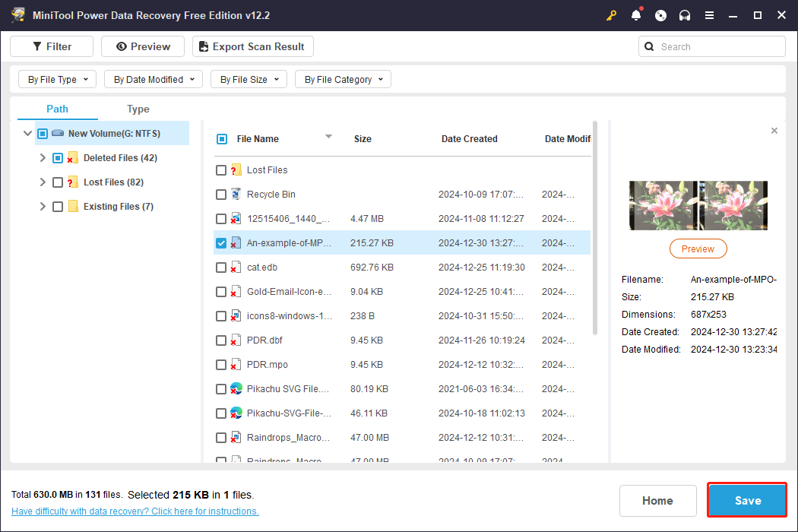
Task: Sort by the File Name column header
Action: point(258,139)
